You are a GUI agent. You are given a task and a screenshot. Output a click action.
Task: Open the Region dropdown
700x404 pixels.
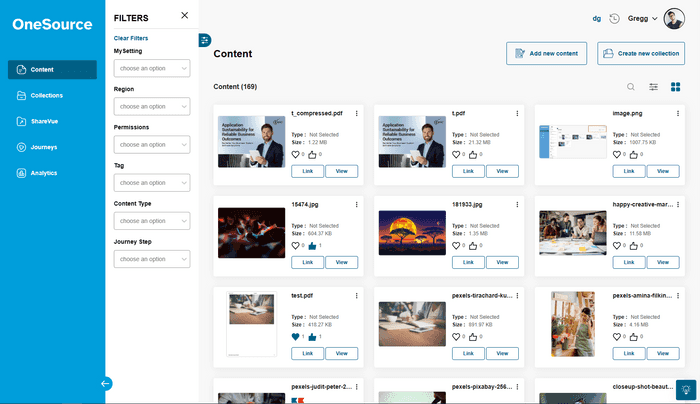[152, 106]
